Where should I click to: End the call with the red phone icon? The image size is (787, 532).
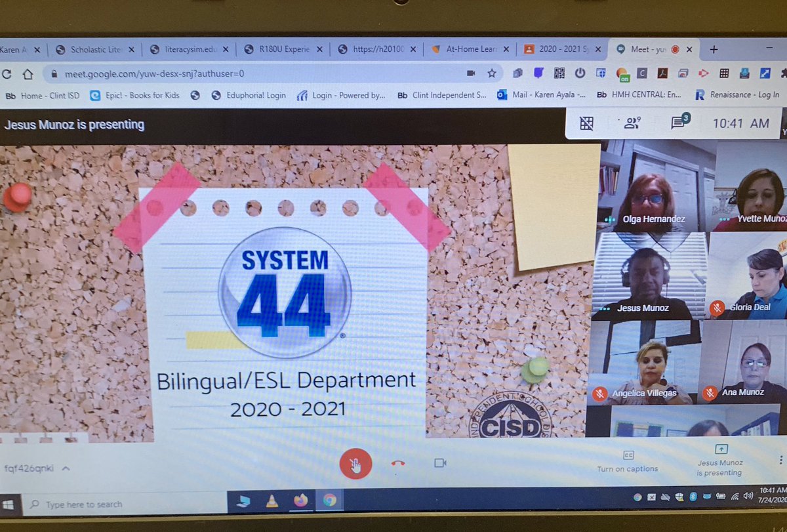pyautogui.click(x=396, y=462)
